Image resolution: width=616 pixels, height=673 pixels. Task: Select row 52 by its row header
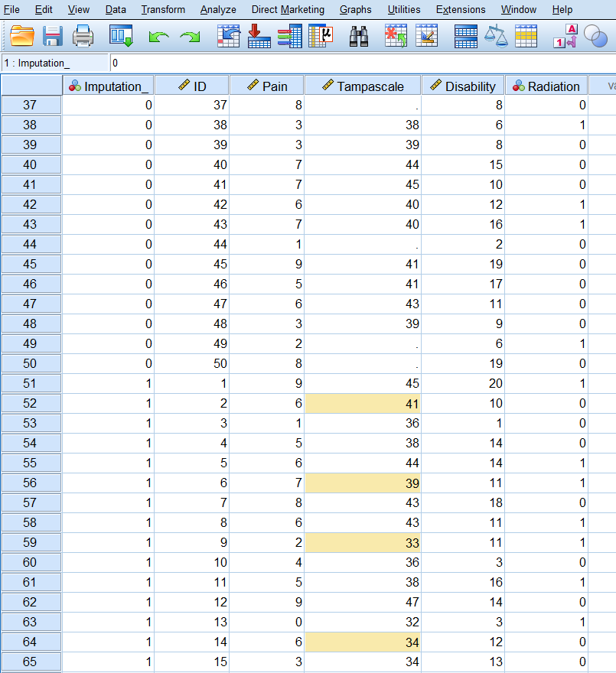(x=31, y=403)
